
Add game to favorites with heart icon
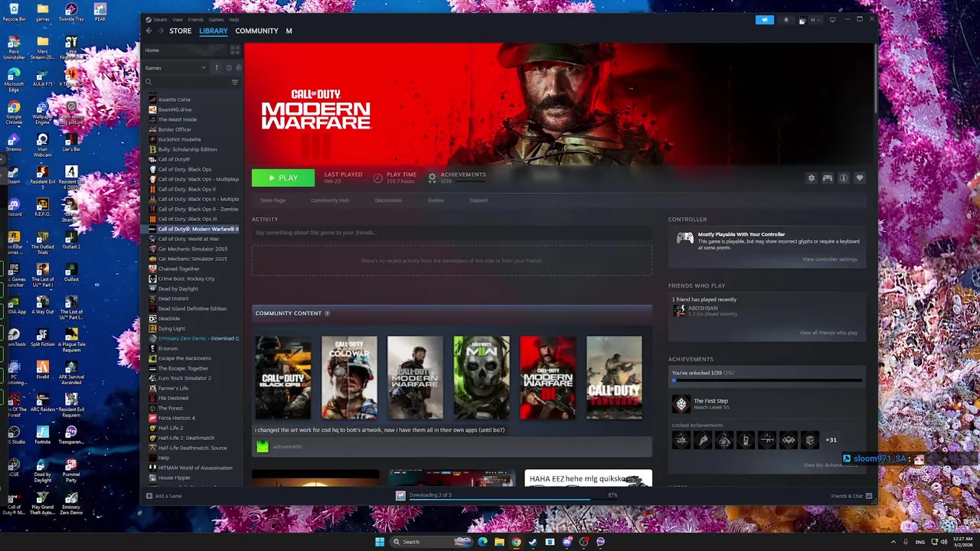pos(860,178)
